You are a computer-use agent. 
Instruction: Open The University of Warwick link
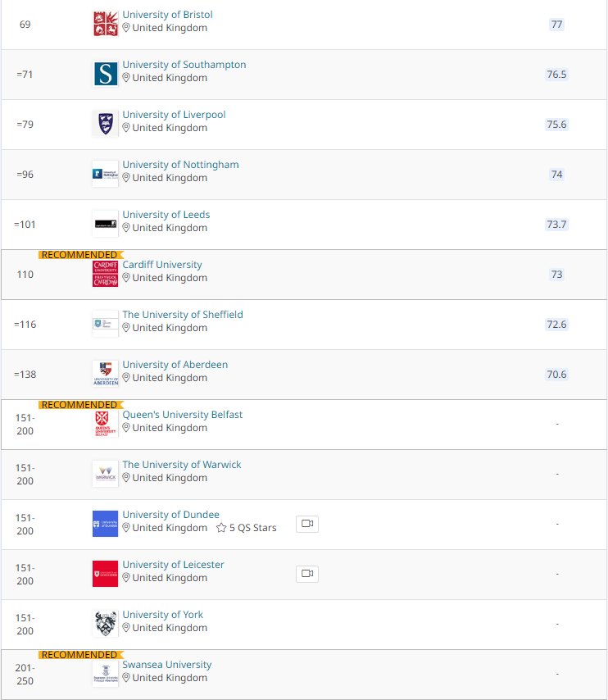[x=182, y=465]
